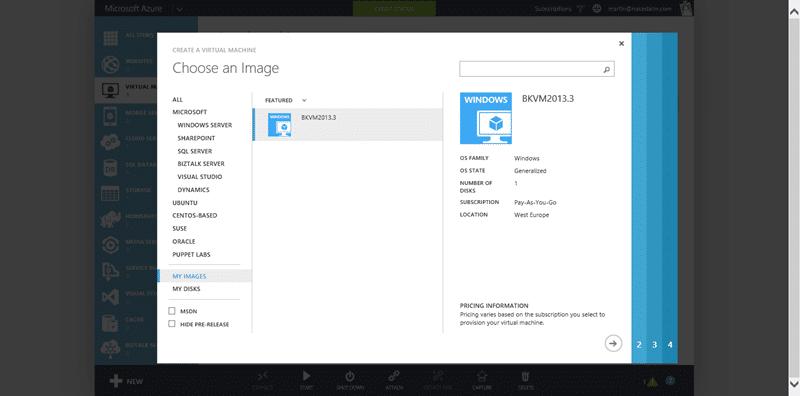
Task: Select the BKVM2013.3 image in the list
Action: [x=348, y=125]
